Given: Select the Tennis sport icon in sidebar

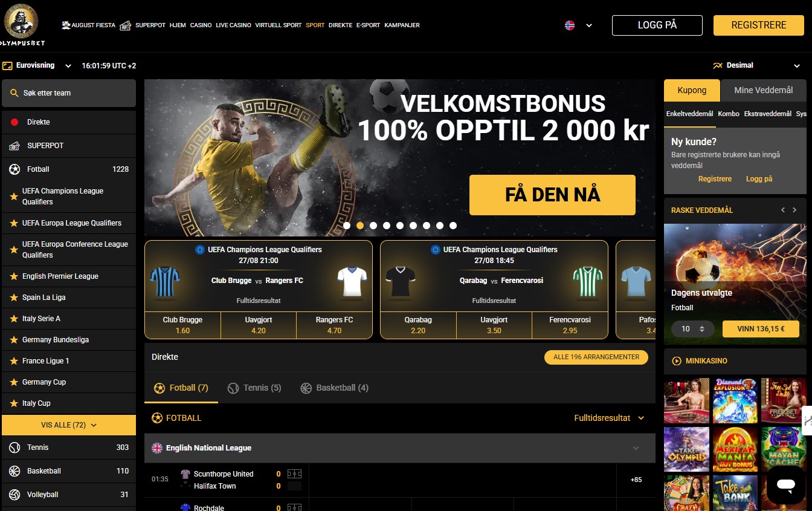Looking at the screenshot, I should pos(14,448).
